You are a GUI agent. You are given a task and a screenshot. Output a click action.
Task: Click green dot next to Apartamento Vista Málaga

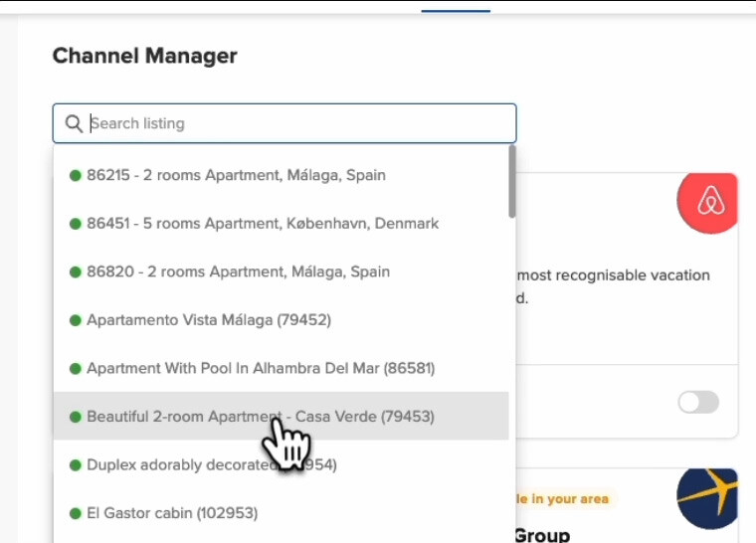(75, 320)
